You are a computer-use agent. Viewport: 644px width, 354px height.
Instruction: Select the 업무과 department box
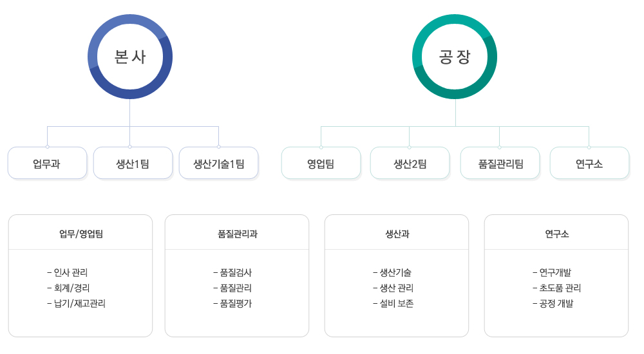click(47, 163)
